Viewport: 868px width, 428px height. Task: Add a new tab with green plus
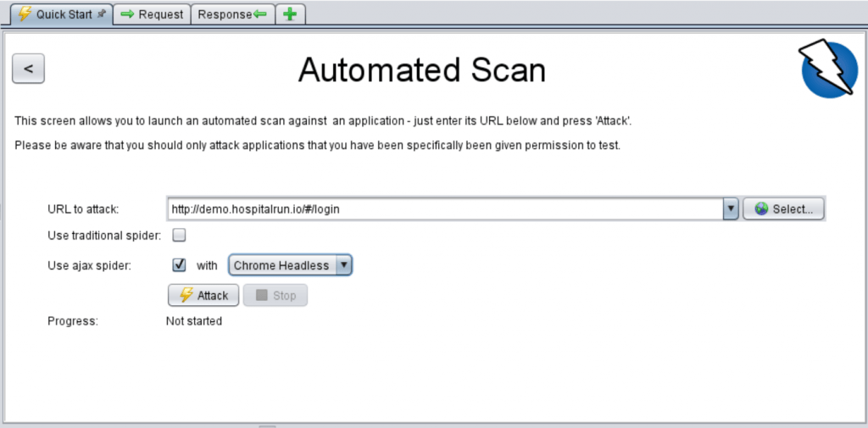pyautogui.click(x=290, y=14)
